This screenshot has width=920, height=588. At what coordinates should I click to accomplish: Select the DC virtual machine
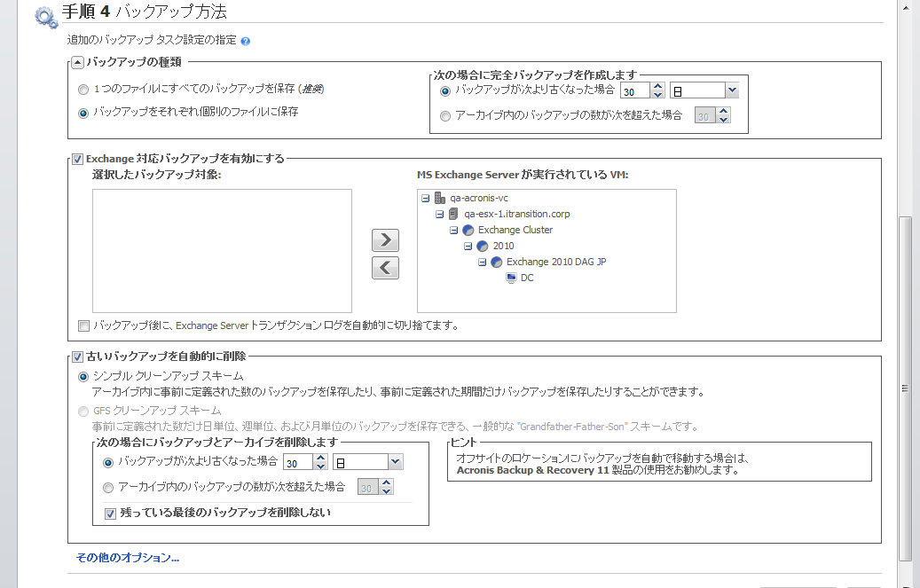point(527,278)
